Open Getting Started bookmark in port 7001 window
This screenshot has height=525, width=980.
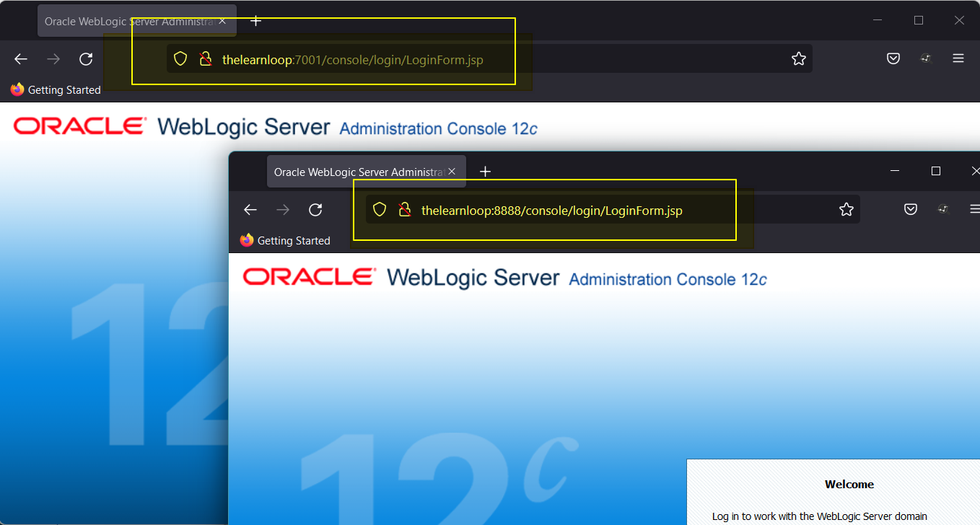click(56, 90)
